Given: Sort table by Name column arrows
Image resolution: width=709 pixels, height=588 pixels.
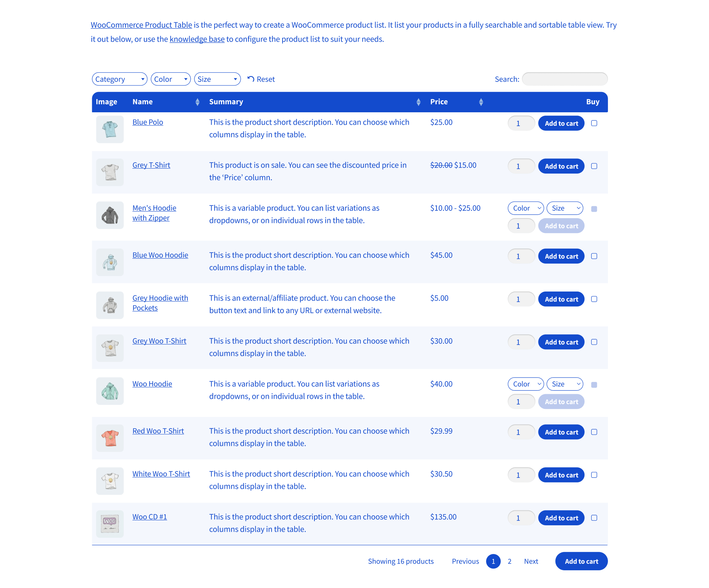Looking at the screenshot, I should pyautogui.click(x=197, y=102).
